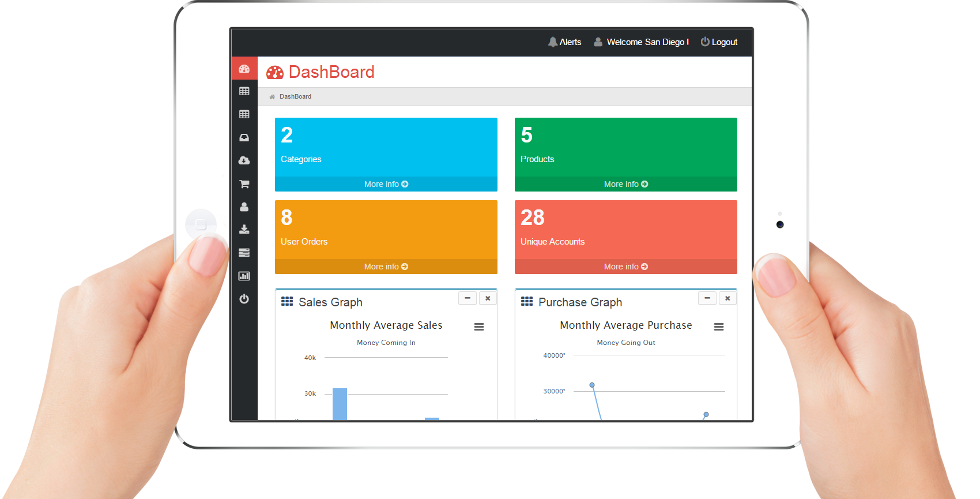980x499 pixels.
Task: Click the second table grid sidebar icon
Action: [x=244, y=114]
